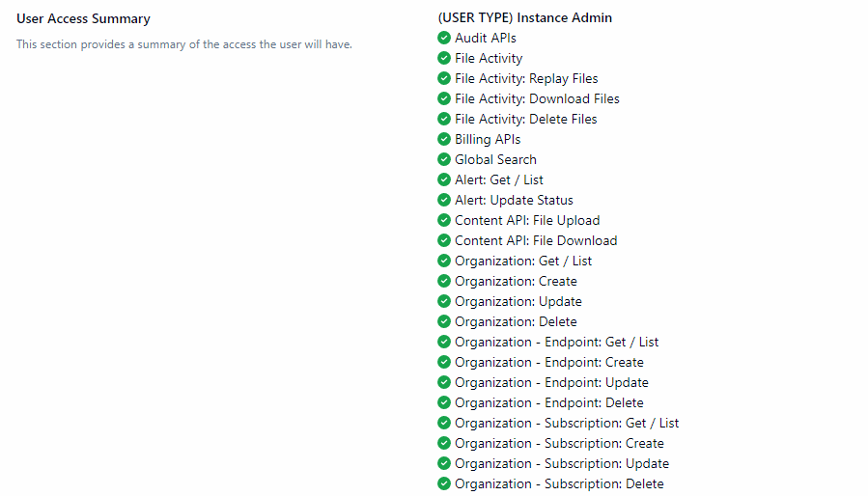
Task: Click the green check for Organization: Delete
Action: click(444, 321)
